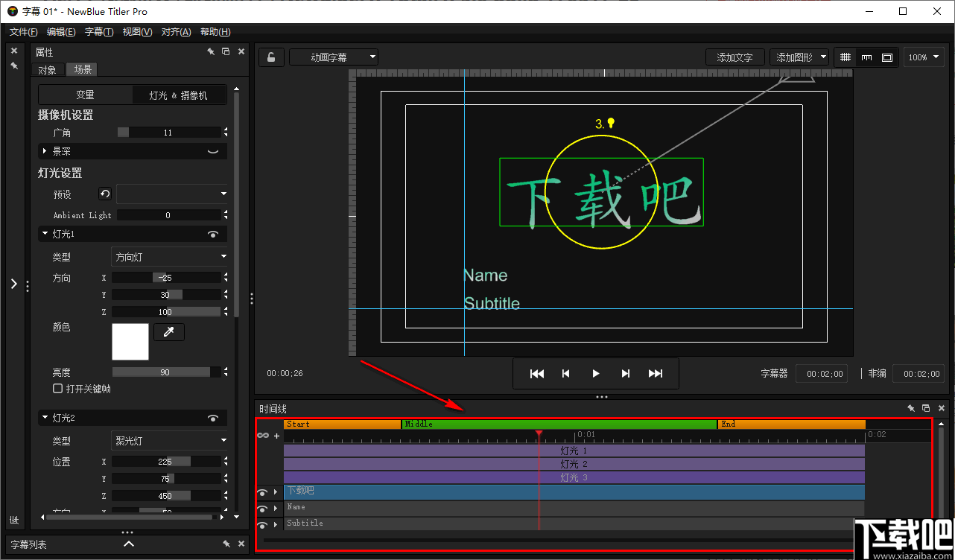Image resolution: width=955 pixels, height=560 pixels.
Task: Select the eyedropper beside the light color swatch
Action: 169,332
